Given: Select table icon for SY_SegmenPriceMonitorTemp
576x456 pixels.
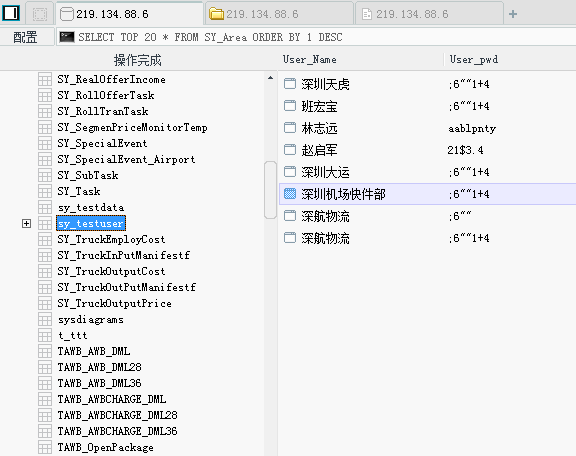Looking at the screenshot, I should (45, 128).
